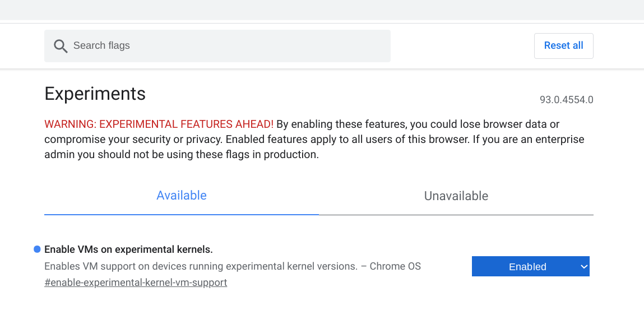
Task: Click the gray browser bar at top
Action: pos(322,10)
